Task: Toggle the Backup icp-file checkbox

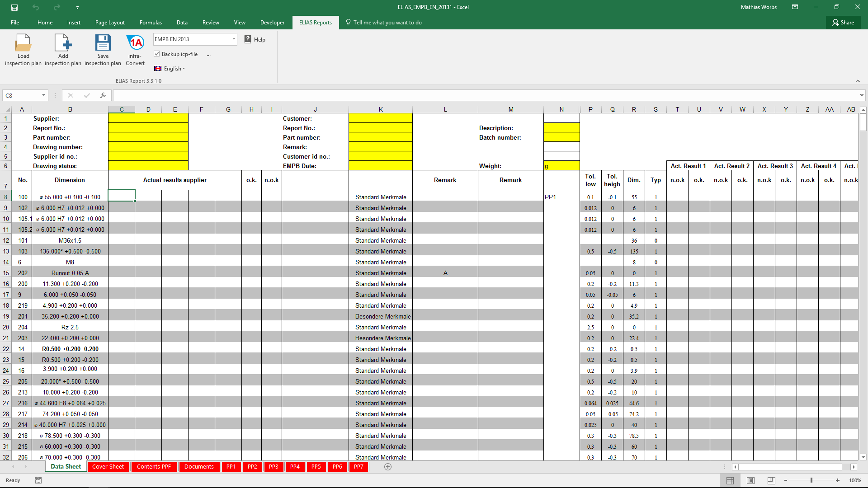Action: tap(157, 54)
